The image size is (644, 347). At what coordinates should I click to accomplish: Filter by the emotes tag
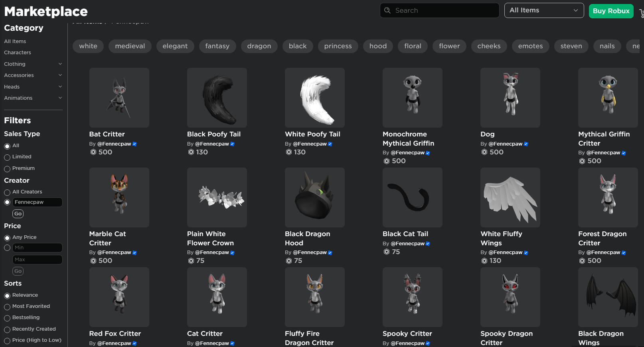530,46
